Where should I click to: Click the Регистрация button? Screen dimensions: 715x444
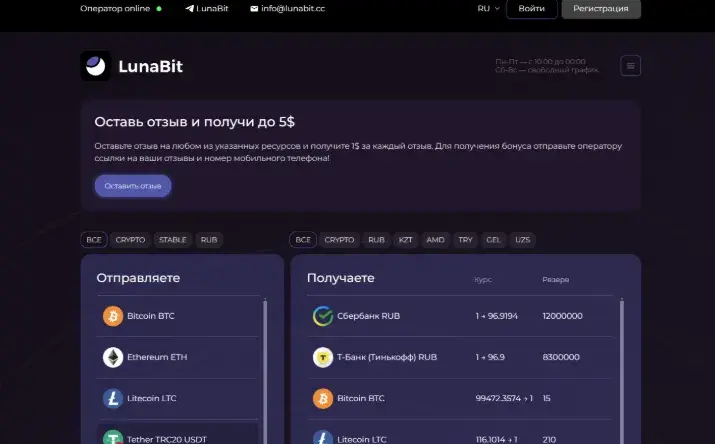[601, 9]
